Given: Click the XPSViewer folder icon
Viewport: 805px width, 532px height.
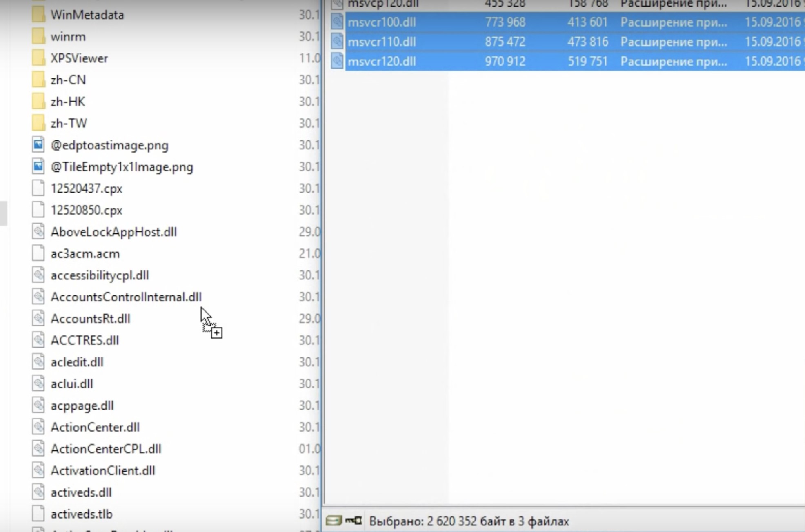Looking at the screenshot, I should point(38,58).
